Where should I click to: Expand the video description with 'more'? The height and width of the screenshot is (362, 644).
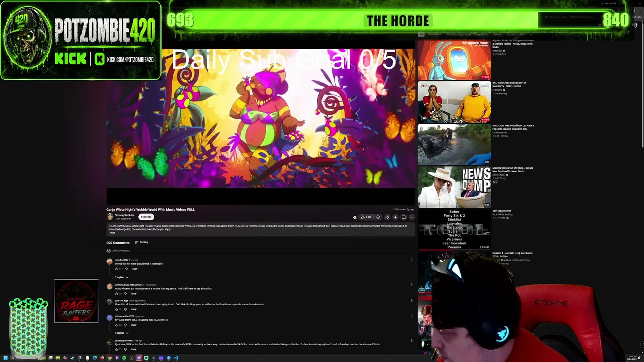pos(112,233)
